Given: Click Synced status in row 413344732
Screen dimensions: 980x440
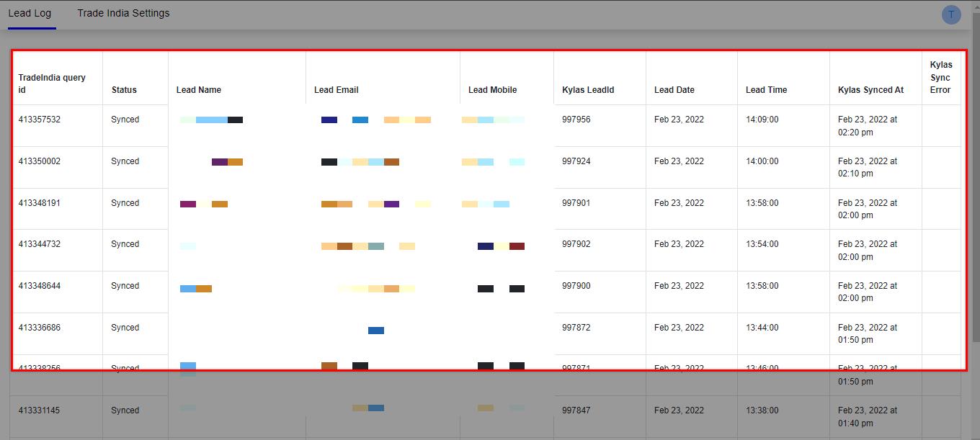Looking at the screenshot, I should point(125,244).
